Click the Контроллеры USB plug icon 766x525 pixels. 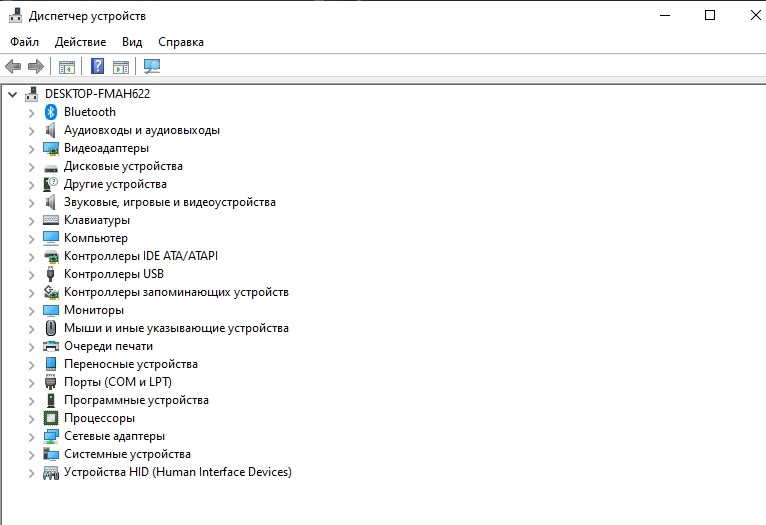point(50,274)
